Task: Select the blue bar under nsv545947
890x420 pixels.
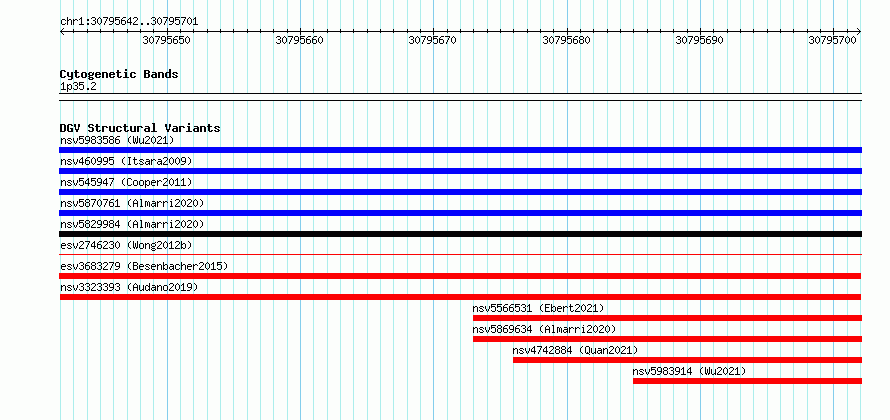Action: click(x=460, y=192)
